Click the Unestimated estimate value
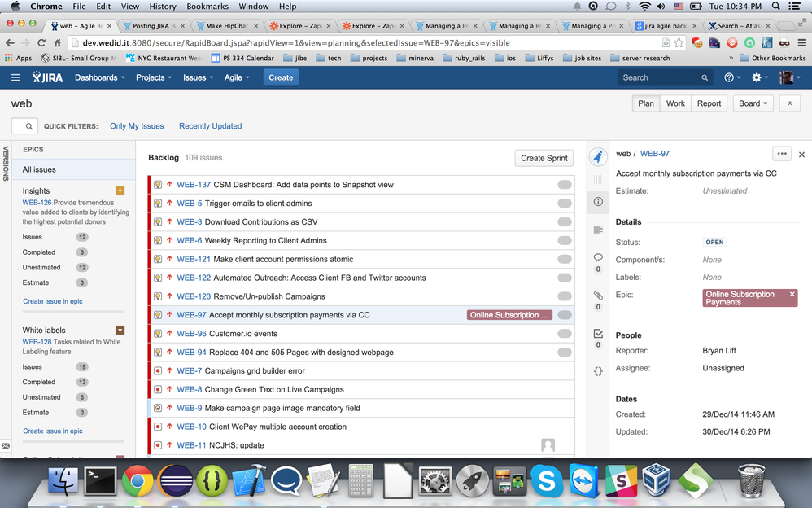Viewport: 812px width, 508px height. coord(724,190)
